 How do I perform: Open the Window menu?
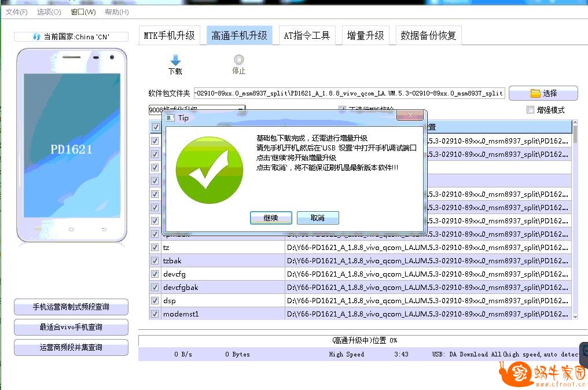coord(83,12)
